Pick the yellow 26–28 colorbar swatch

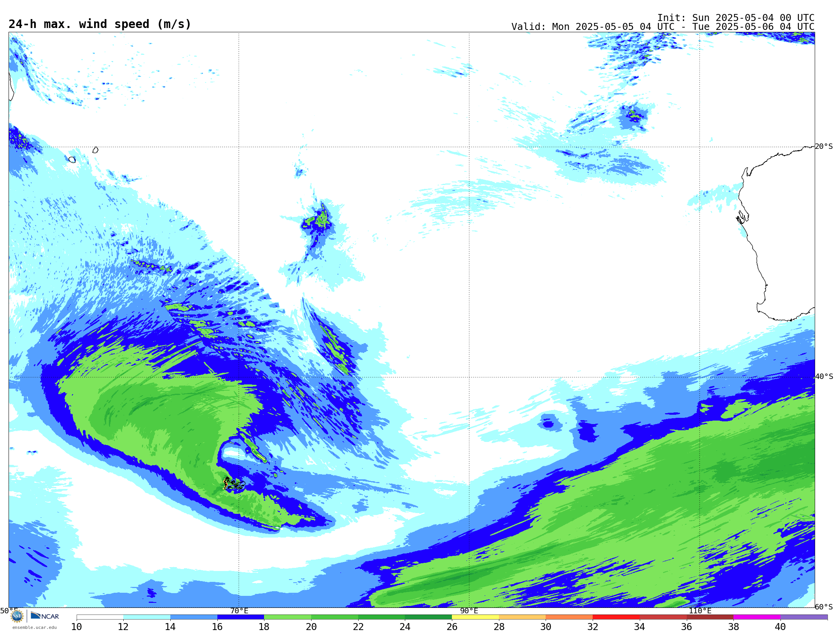pyautogui.click(x=475, y=617)
